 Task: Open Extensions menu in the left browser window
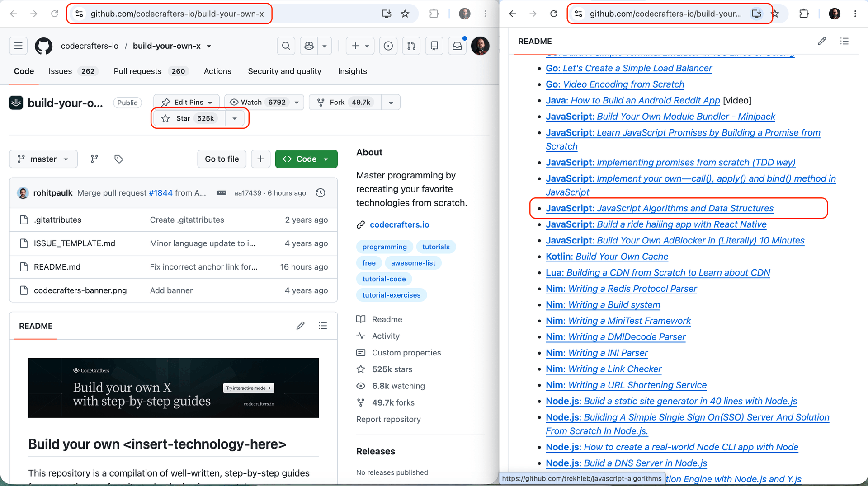coord(434,14)
